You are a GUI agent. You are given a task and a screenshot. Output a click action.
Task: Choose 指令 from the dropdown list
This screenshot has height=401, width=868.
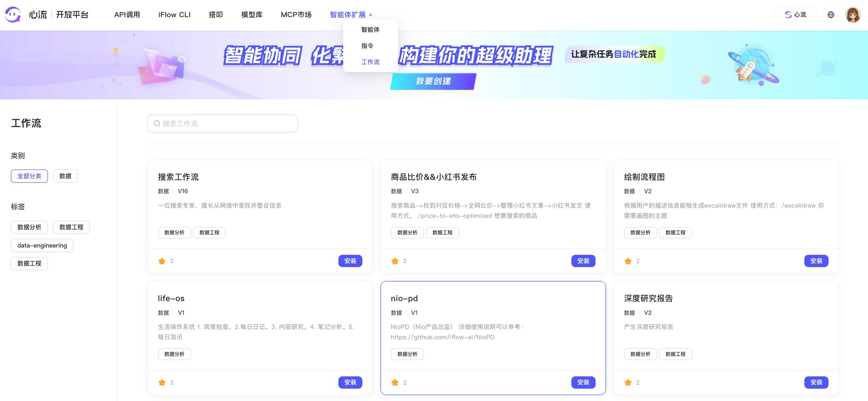click(367, 46)
